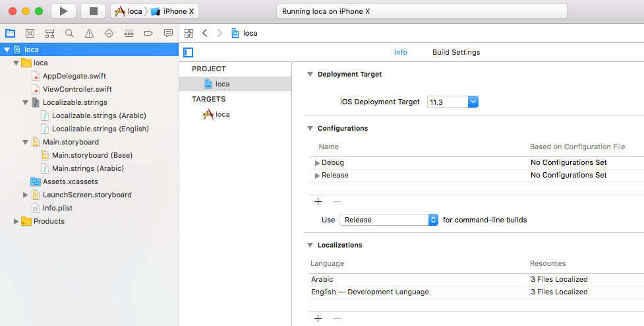
Task: Open Localizable.strings (Arabic)
Action: pyautogui.click(x=99, y=115)
